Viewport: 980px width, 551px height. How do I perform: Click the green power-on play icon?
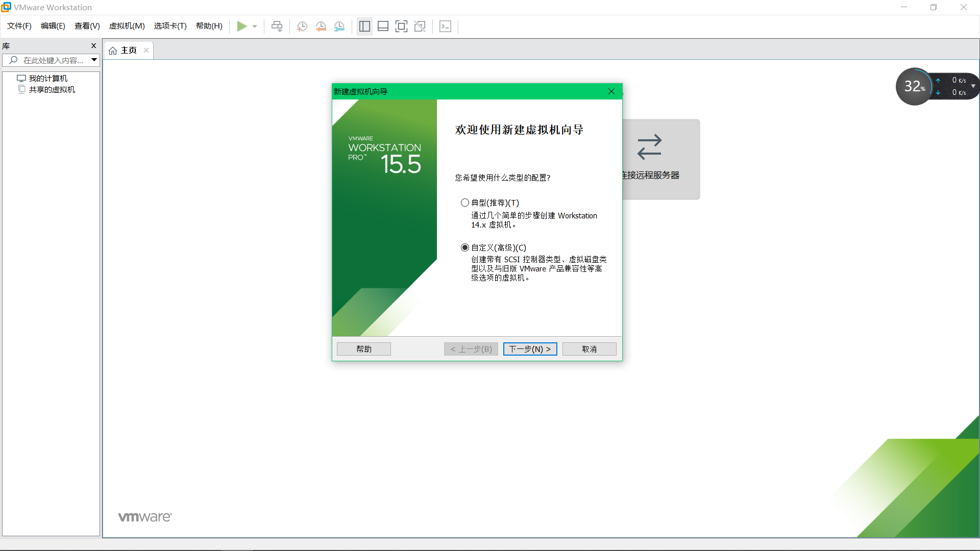tap(242, 26)
